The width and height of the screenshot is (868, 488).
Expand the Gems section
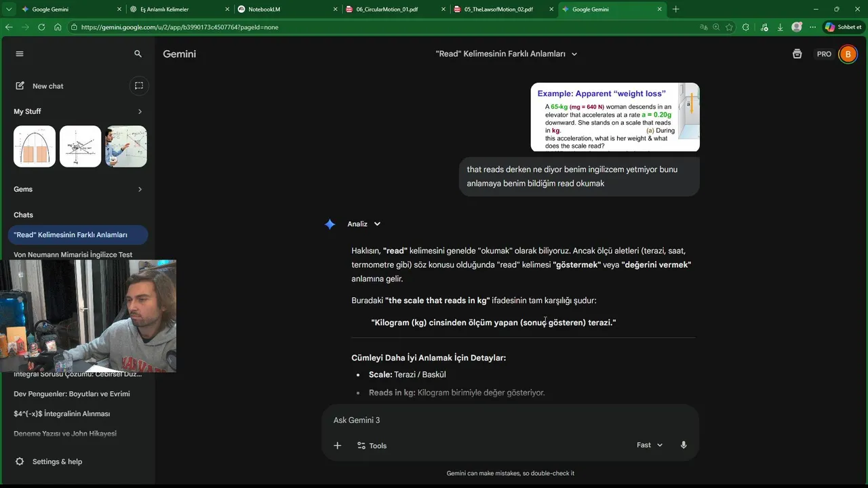coord(140,189)
